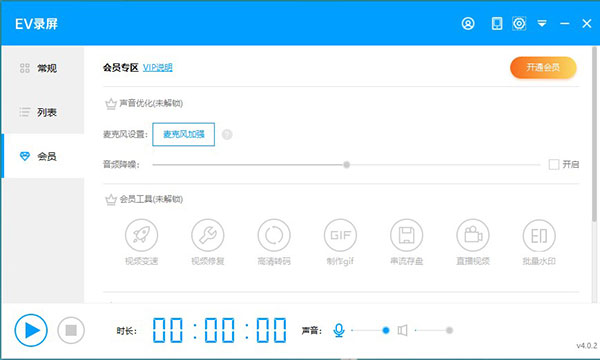Switch to the 列表 tab

(x=42, y=112)
